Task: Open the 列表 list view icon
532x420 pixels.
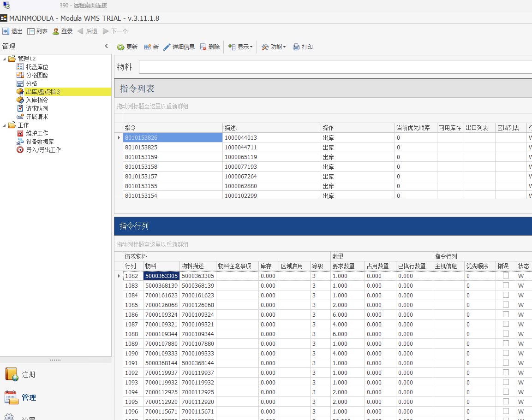Action: click(x=31, y=31)
